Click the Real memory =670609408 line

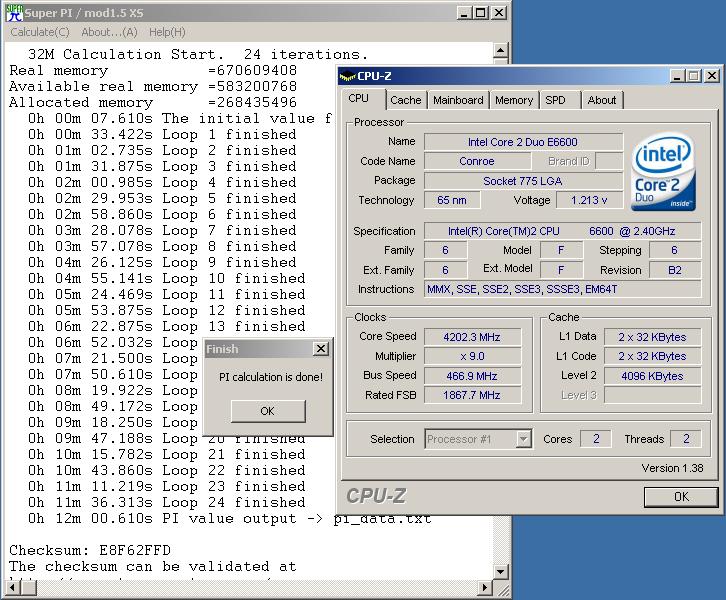(x=153, y=70)
